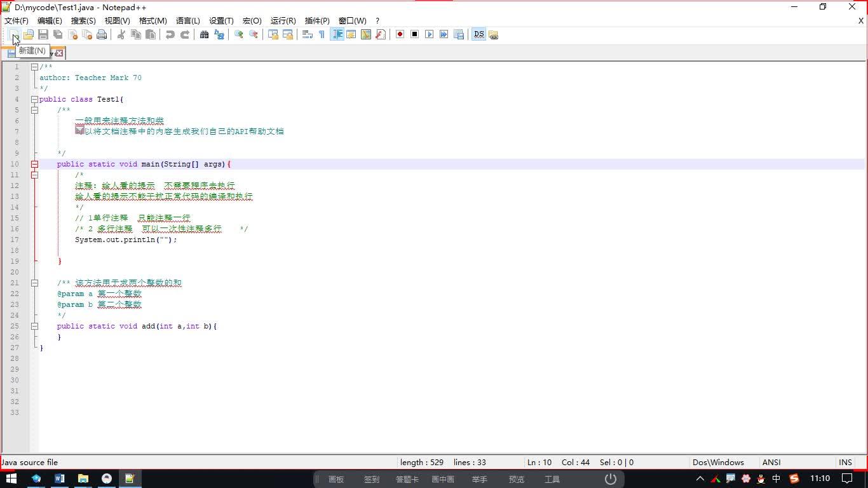Click the Paste toolbar icon

tap(151, 34)
